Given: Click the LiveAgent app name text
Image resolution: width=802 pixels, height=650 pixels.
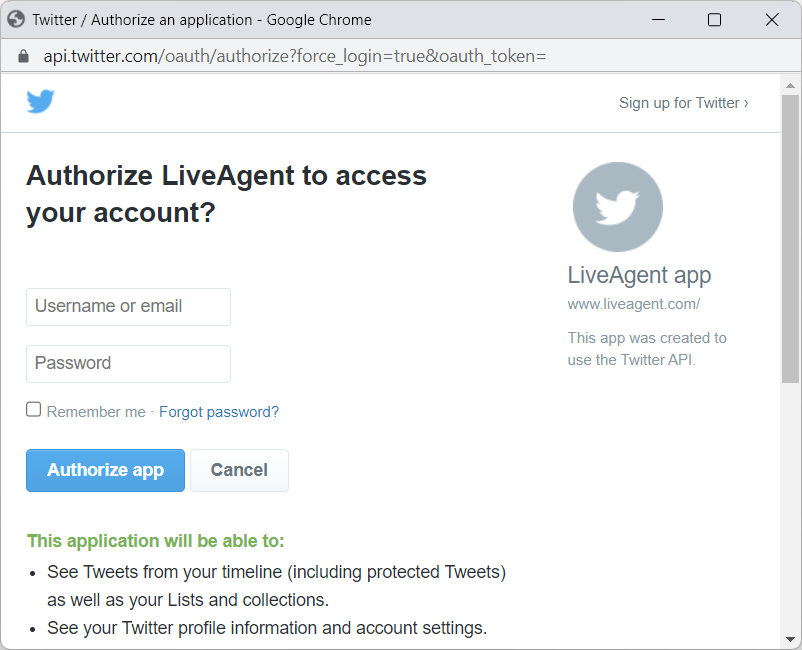Looking at the screenshot, I should point(639,276).
